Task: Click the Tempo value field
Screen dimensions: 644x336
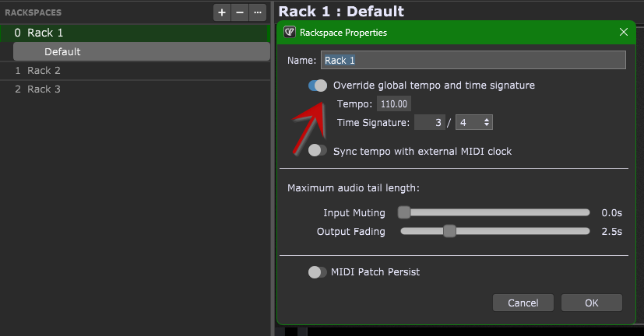Action: [x=394, y=104]
